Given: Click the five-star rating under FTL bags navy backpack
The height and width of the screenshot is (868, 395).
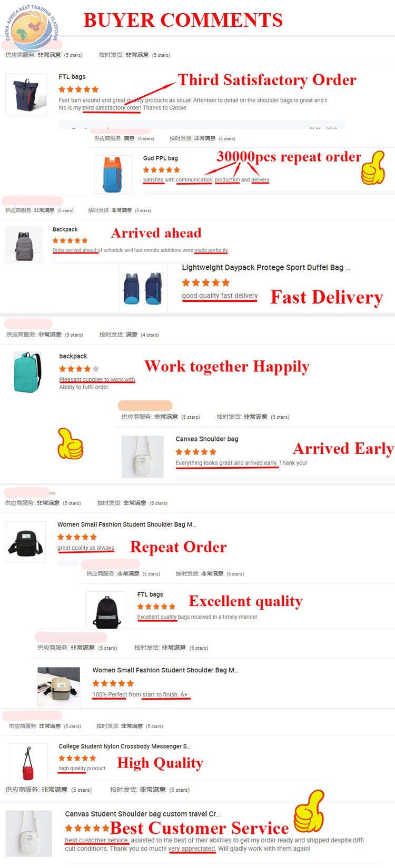Looking at the screenshot, I should pos(78,89).
